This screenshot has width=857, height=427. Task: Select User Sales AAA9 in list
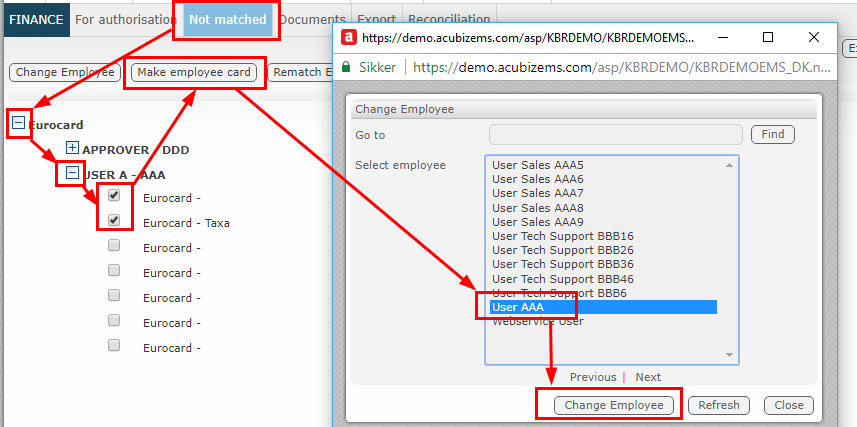(538, 222)
